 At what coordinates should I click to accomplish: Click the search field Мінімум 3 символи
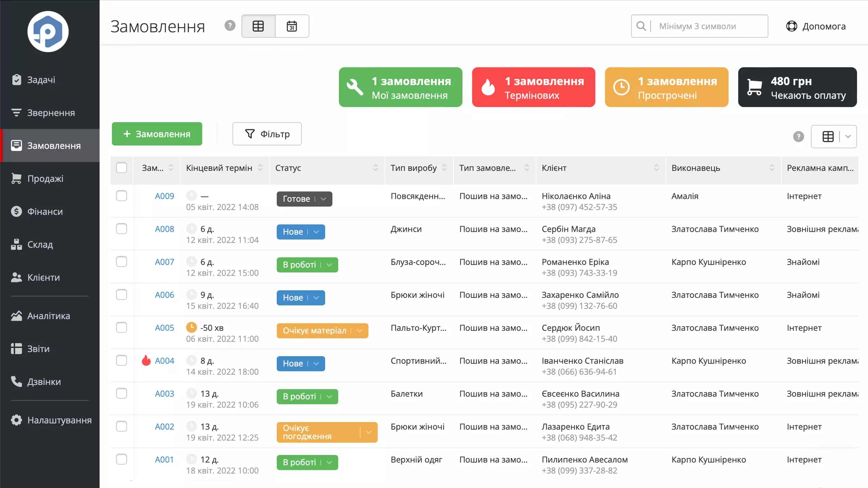(x=699, y=26)
